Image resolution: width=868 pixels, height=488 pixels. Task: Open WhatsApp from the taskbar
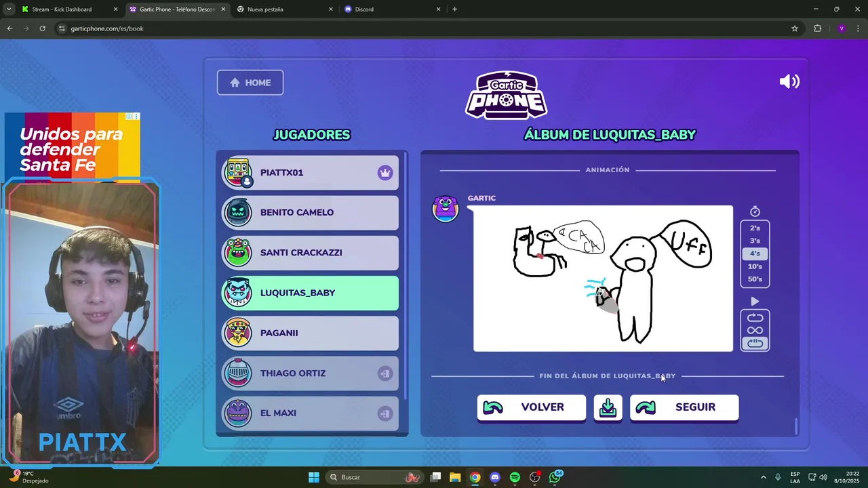(555, 477)
